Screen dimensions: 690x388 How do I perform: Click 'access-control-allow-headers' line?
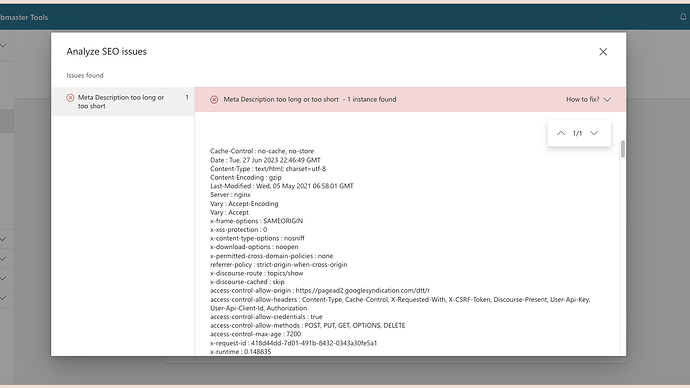[x=400, y=304]
